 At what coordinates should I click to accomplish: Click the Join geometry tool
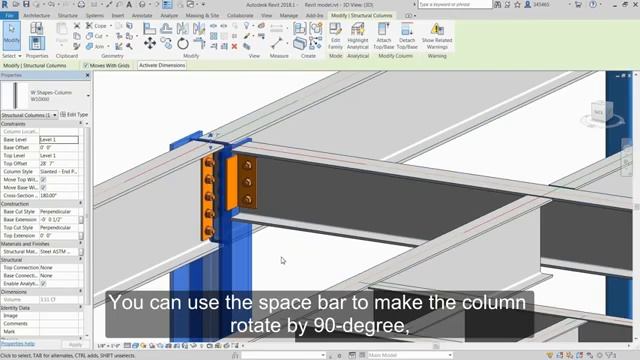point(95,47)
